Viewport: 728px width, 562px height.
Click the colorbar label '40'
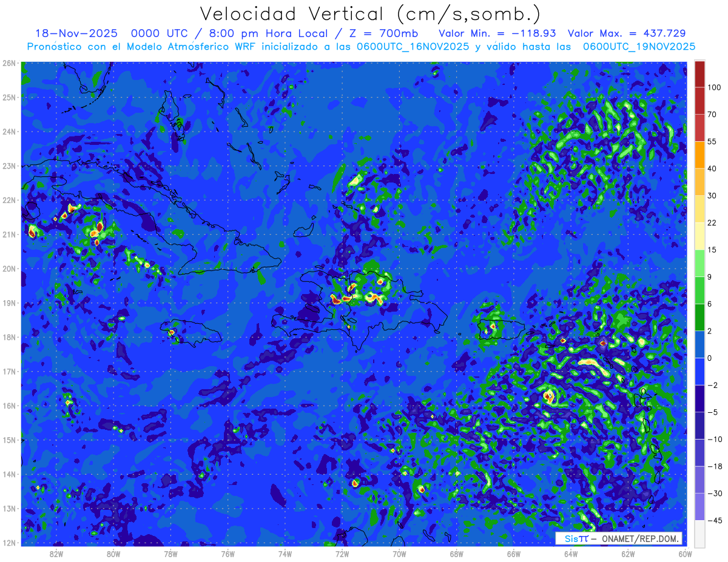coord(712,169)
